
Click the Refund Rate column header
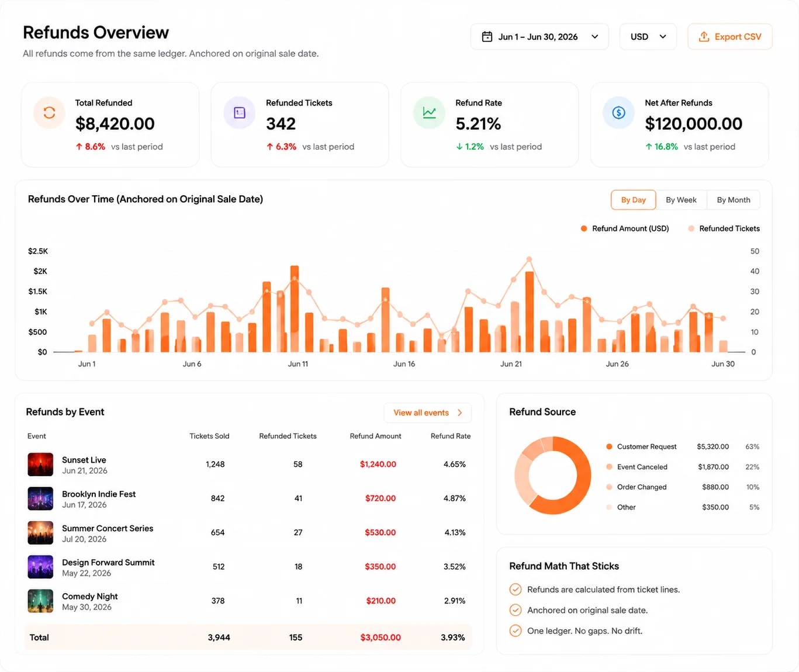451,436
